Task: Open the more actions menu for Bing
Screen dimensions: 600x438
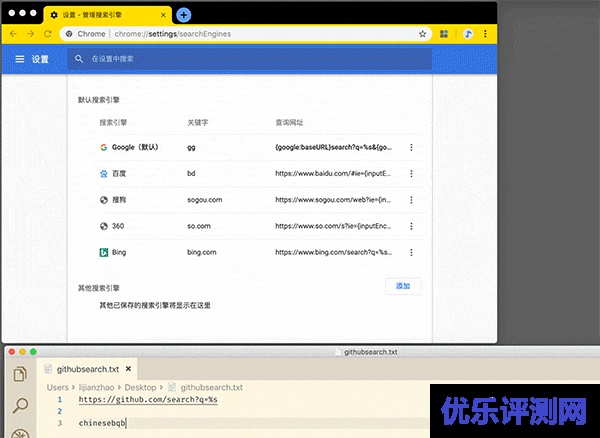Action: pyautogui.click(x=412, y=253)
